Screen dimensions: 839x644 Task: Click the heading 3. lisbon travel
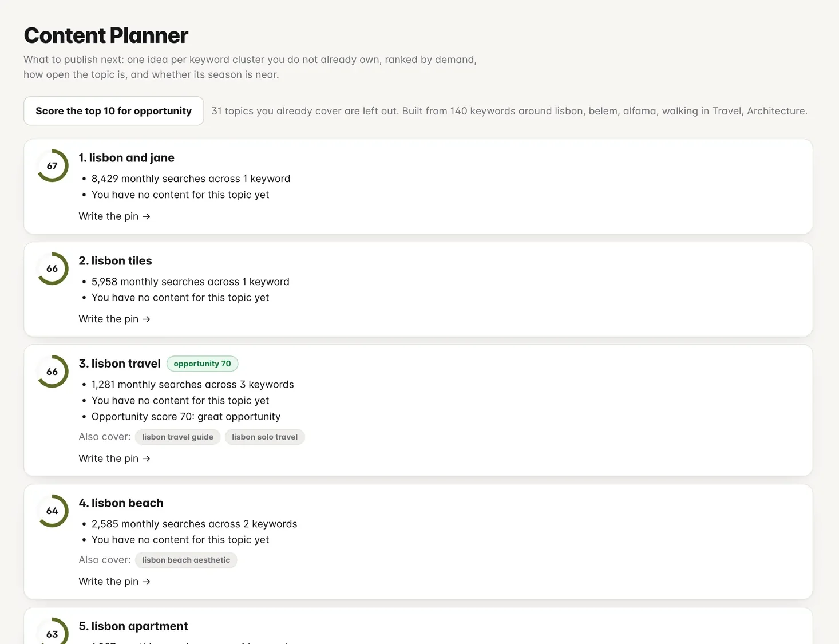pos(120,364)
